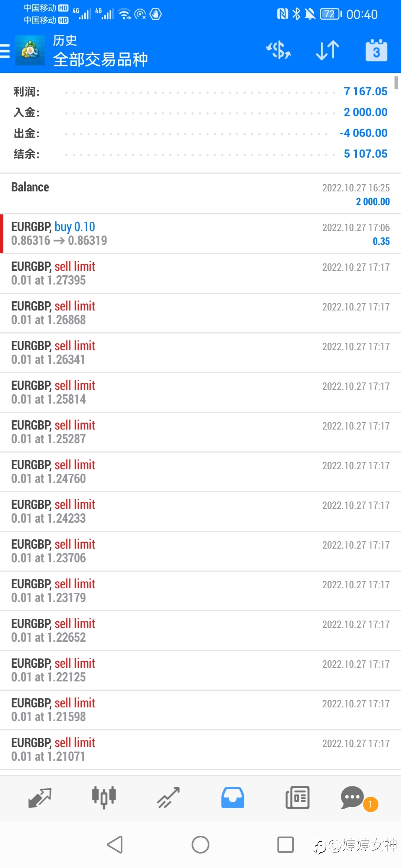
Task: Open the News tab icon
Action: [297, 798]
